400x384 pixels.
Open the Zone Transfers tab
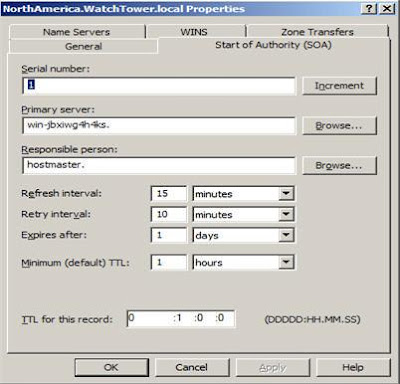pyautogui.click(x=318, y=32)
